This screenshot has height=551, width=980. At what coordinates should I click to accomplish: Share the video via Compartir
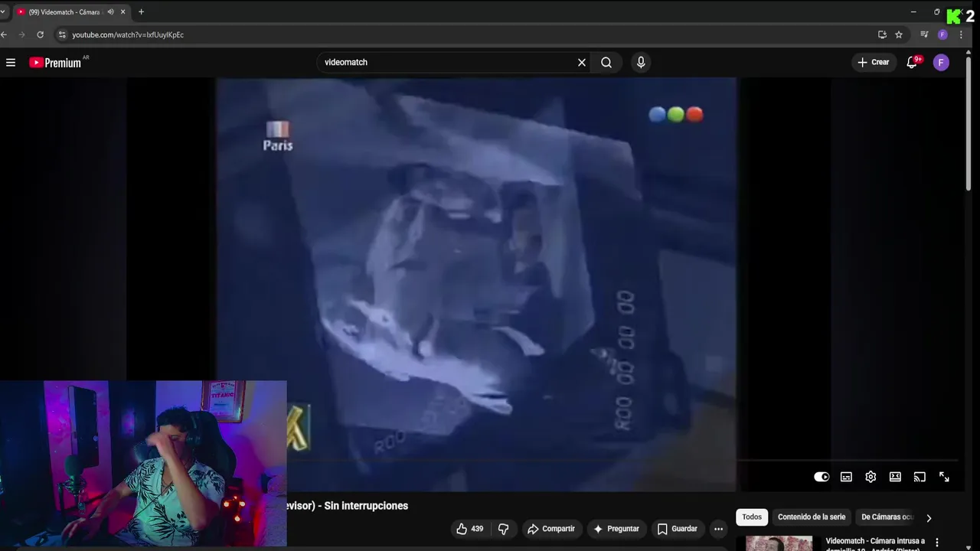click(551, 529)
